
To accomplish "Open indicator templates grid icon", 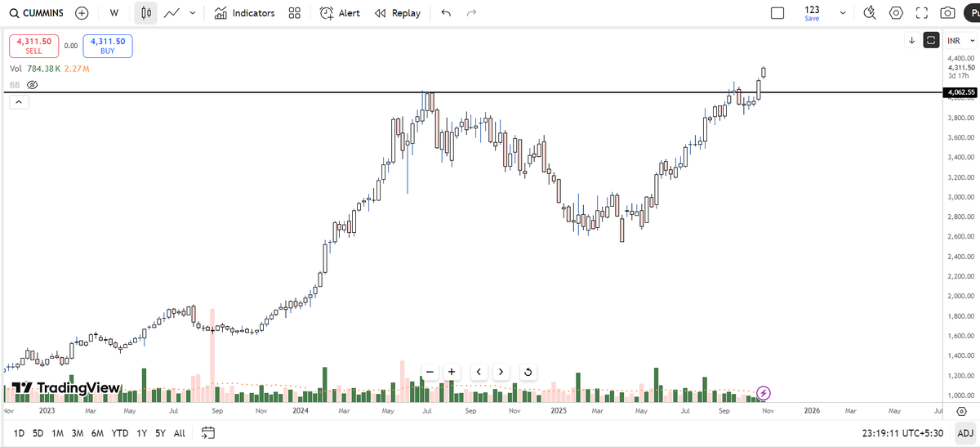I will point(294,13).
